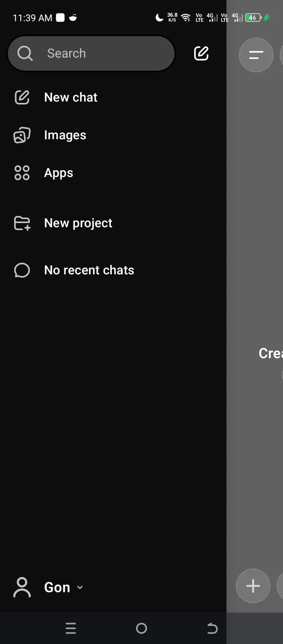Create a New project

[78, 223]
